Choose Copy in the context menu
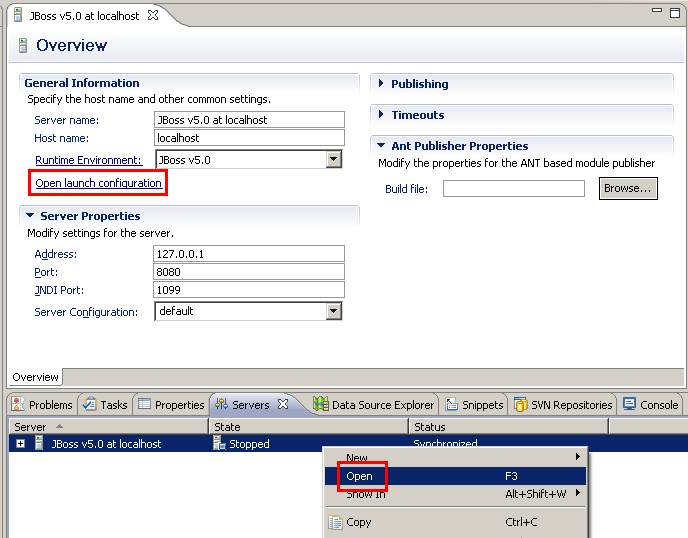Image resolution: width=688 pixels, height=538 pixels. pyautogui.click(x=359, y=522)
